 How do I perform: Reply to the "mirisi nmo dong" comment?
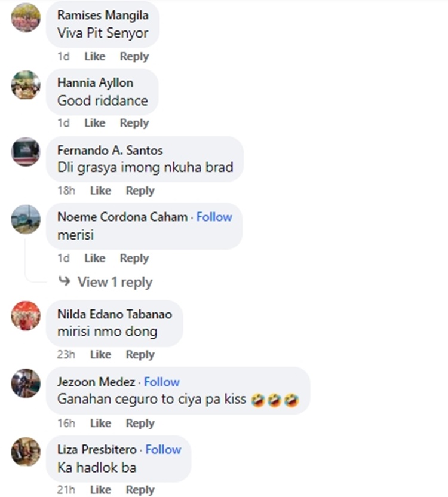pos(140,354)
